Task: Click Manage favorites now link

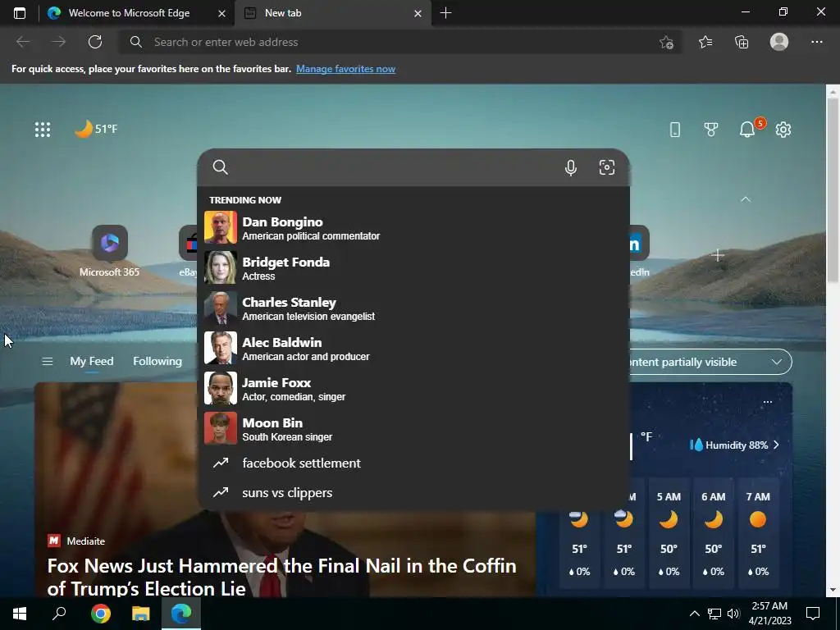Action: 345,69
